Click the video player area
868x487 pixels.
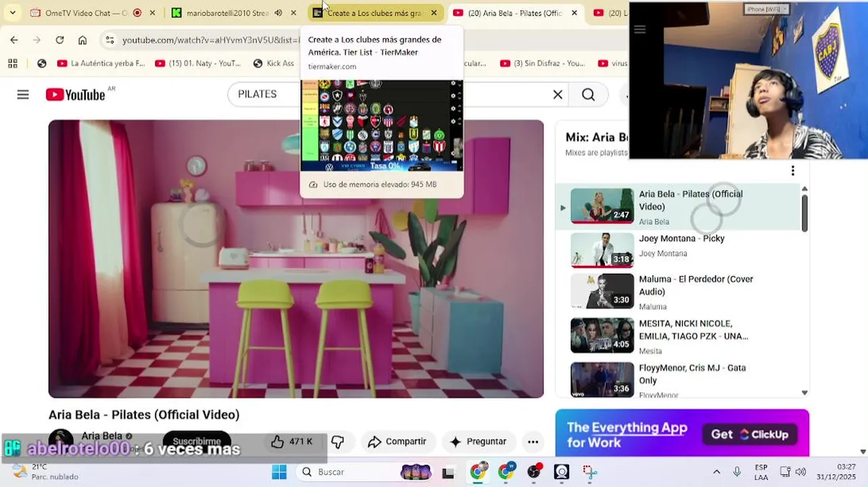pos(296,259)
